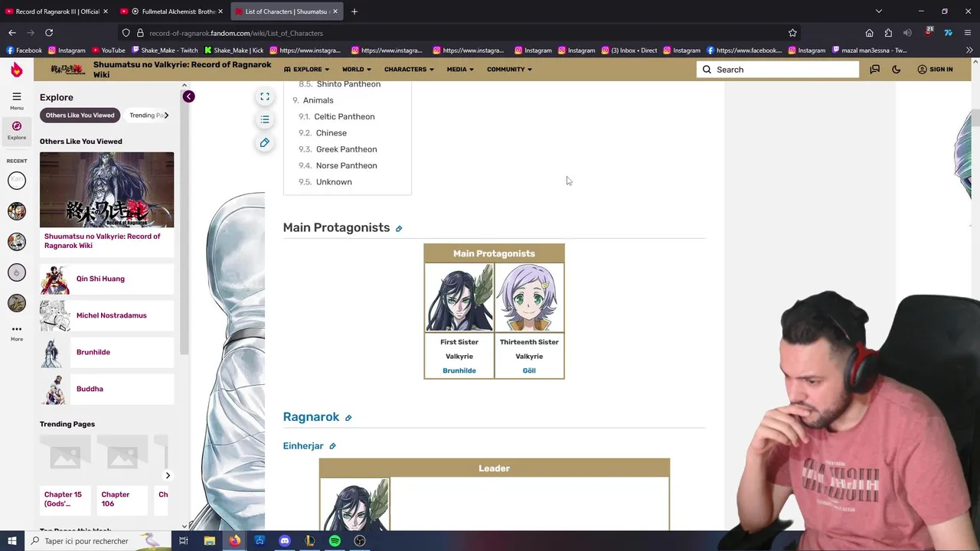This screenshot has height=551, width=980.
Task: Open Discord from the taskbar
Action: pos(285,541)
